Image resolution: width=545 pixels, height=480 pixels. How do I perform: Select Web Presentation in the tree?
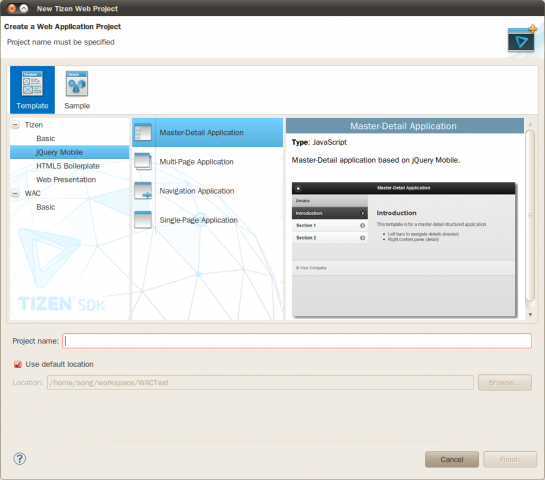click(66, 180)
